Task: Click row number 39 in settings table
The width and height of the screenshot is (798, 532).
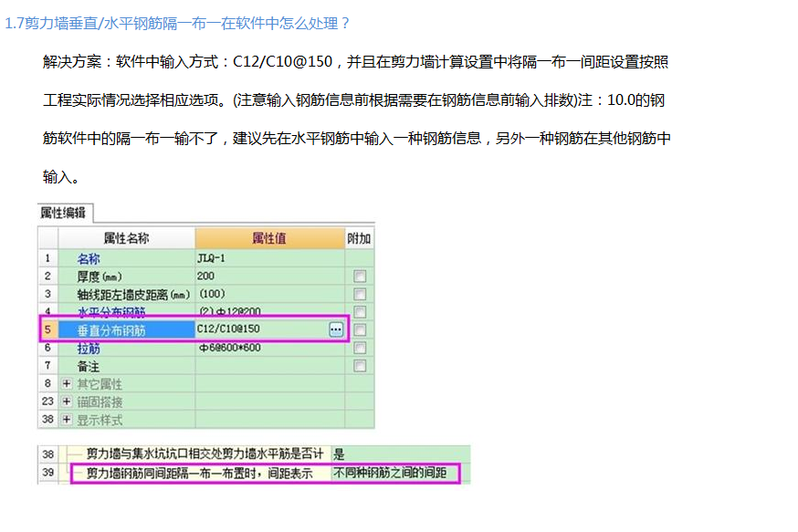Action: click(x=47, y=473)
